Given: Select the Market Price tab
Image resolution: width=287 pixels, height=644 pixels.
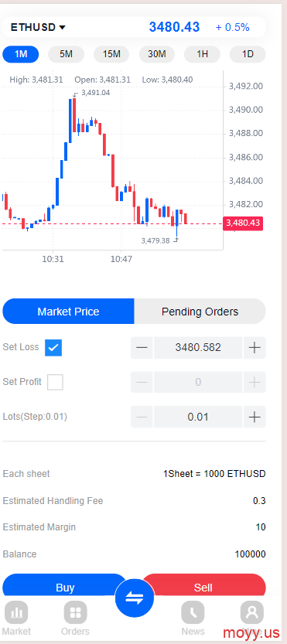Looking at the screenshot, I should point(68,312).
